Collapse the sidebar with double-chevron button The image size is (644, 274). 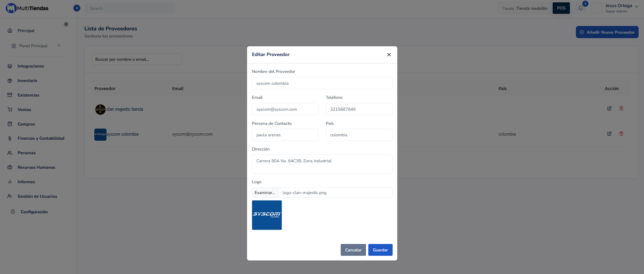point(77,8)
